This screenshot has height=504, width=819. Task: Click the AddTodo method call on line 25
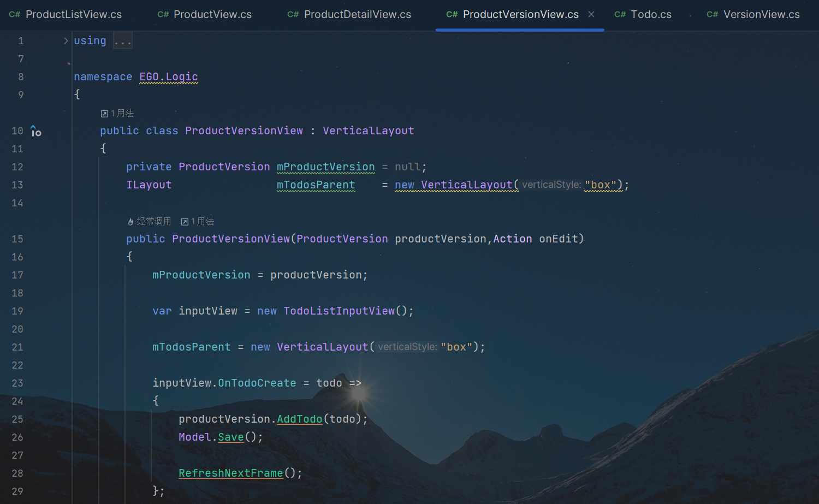(299, 419)
